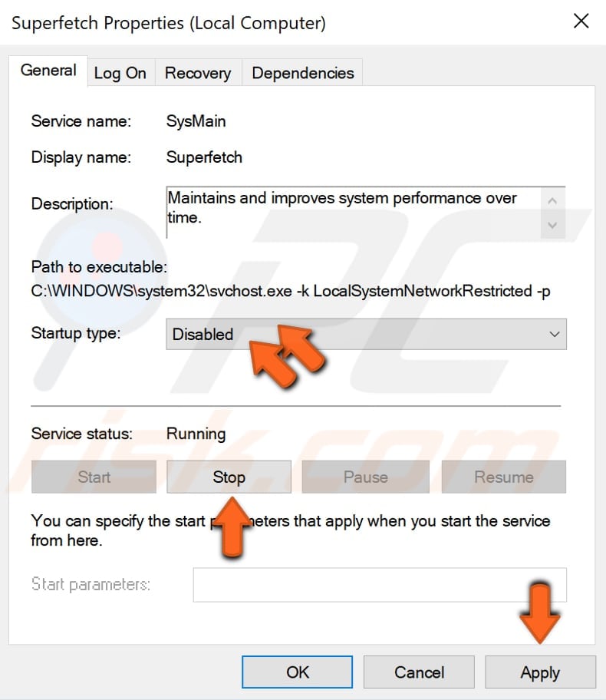The height and width of the screenshot is (700, 606).
Task: View the Dependencies tab
Action: coord(302,72)
